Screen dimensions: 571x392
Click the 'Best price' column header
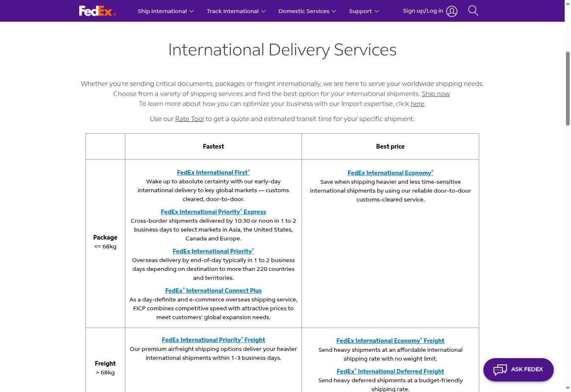tap(391, 146)
